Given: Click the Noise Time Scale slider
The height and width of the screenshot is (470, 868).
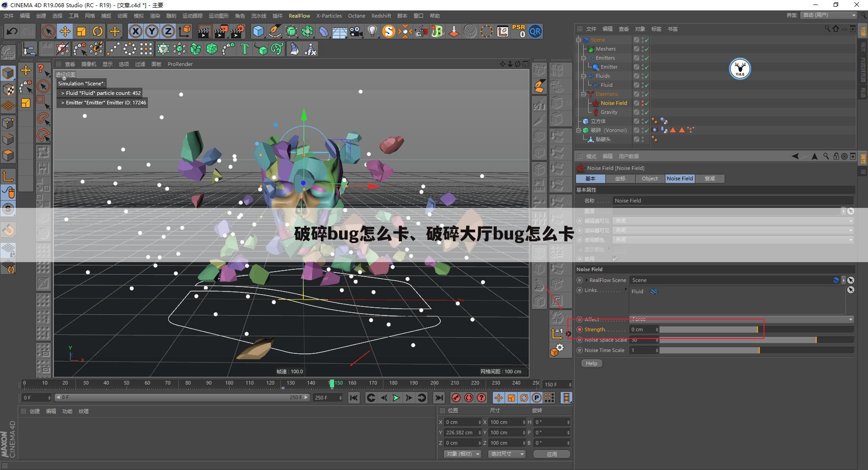Looking at the screenshot, I should tap(756, 350).
